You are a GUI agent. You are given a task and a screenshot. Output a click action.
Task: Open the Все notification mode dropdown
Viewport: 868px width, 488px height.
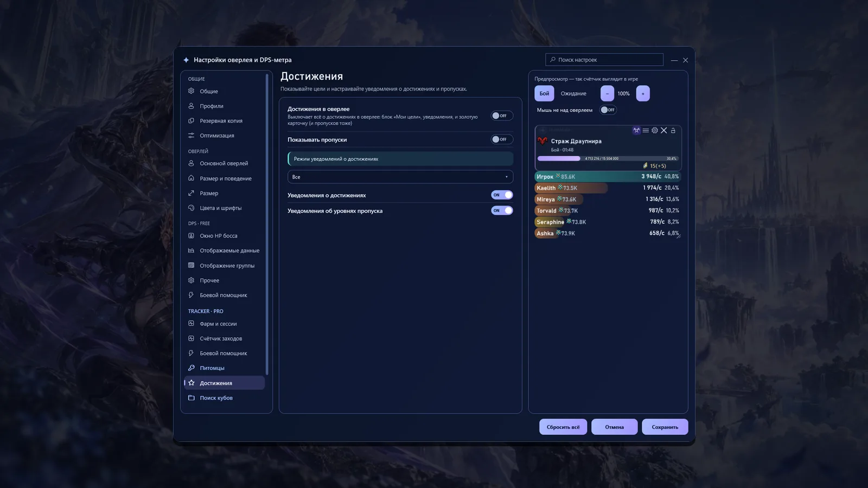point(400,177)
